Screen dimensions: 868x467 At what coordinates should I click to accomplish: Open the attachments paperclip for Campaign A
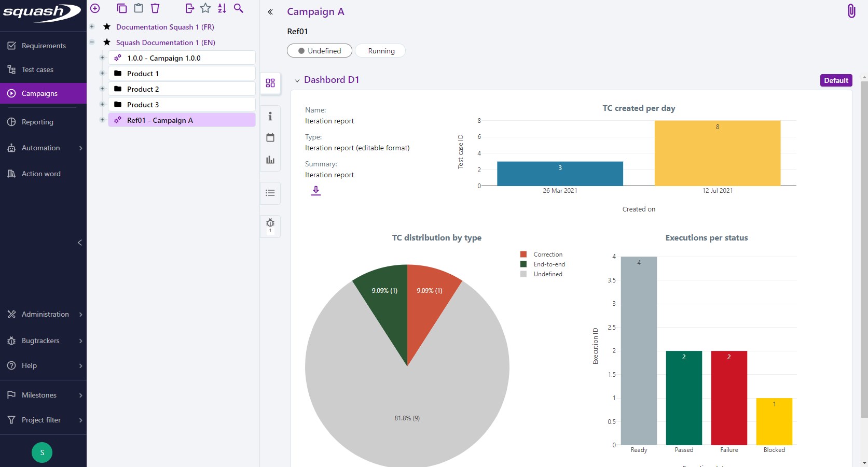851,10
